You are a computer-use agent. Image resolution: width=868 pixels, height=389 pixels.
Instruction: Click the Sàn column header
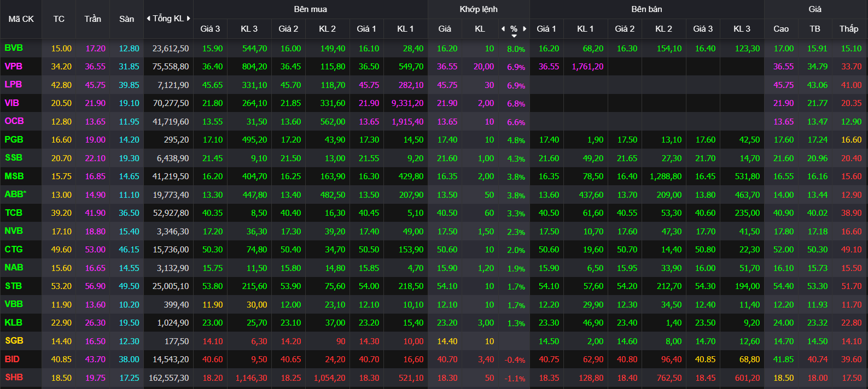pyautogui.click(x=126, y=19)
